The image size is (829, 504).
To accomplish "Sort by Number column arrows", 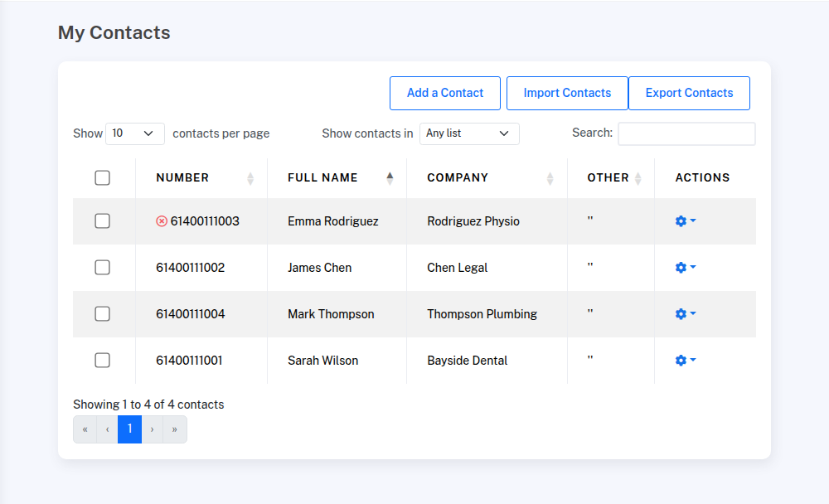I will click(250, 178).
